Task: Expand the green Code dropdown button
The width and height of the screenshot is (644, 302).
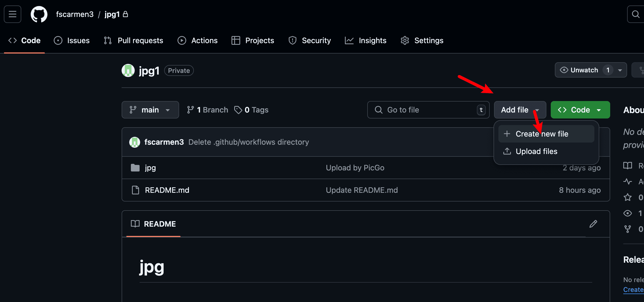Action: click(580, 110)
